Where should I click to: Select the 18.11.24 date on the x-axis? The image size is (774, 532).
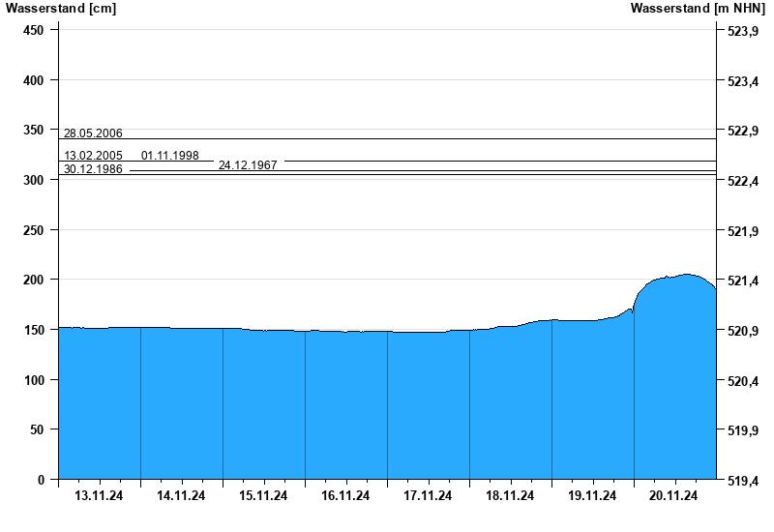(x=510, y=496)
